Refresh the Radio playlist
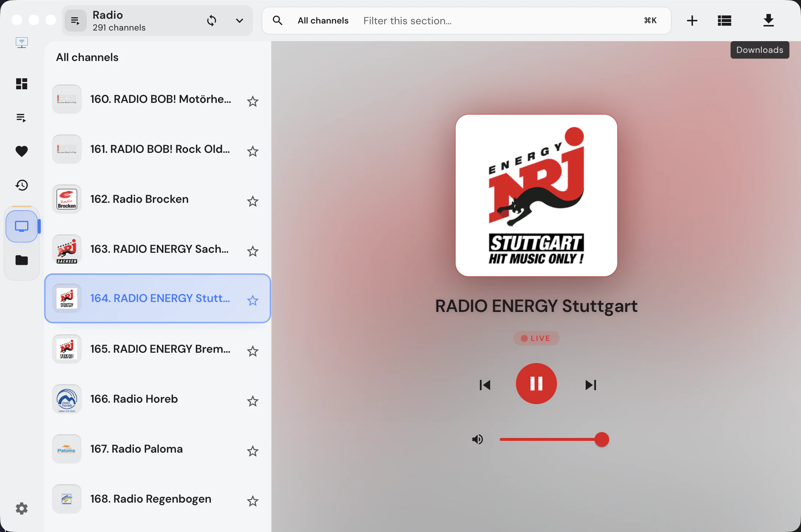The height and width of the screenshot is (532, 801). tap(212, 21)
